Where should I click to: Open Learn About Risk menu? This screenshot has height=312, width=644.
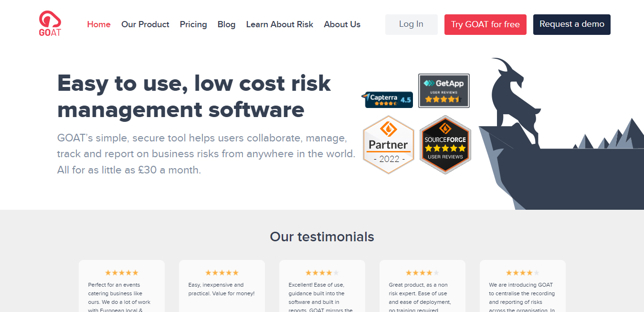[x=280, y=24]
